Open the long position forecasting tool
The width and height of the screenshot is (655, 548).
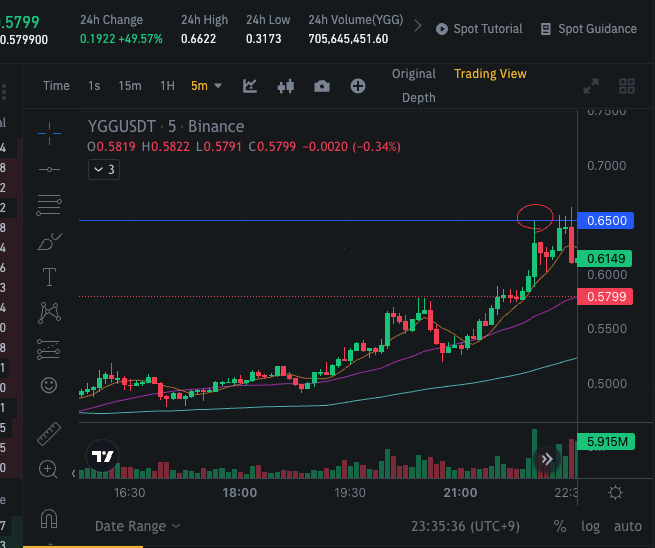(x=48, y=349)
